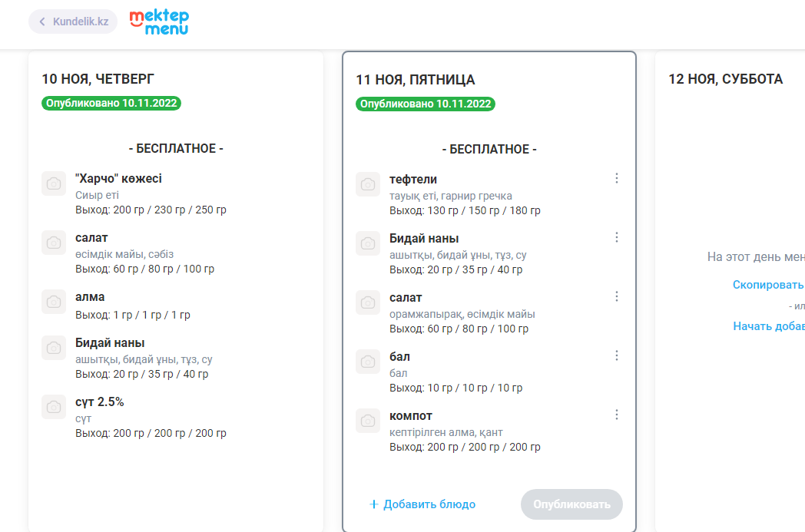Click Добавить блюдо link
Viewport: 805px width, 532px height.
[422, 504]
